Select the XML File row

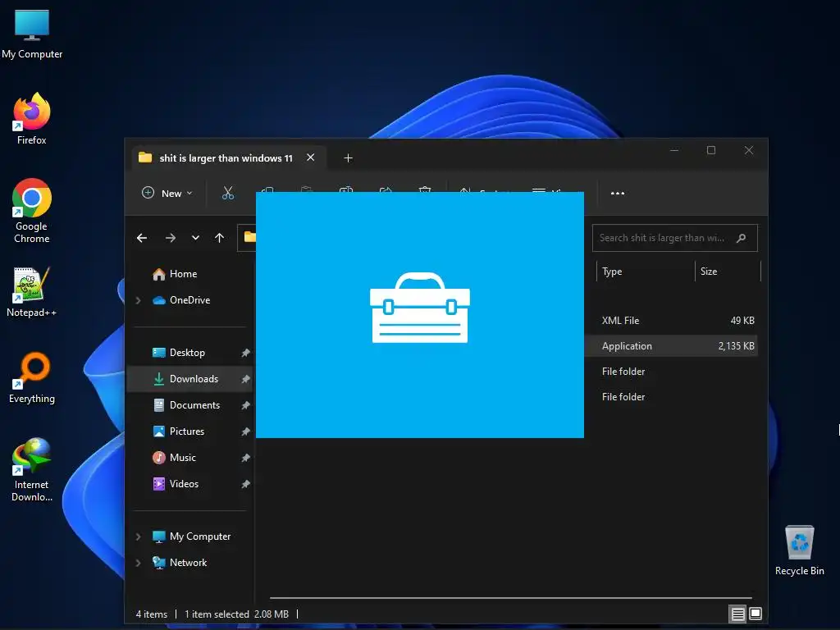click(x=671, y=321)
